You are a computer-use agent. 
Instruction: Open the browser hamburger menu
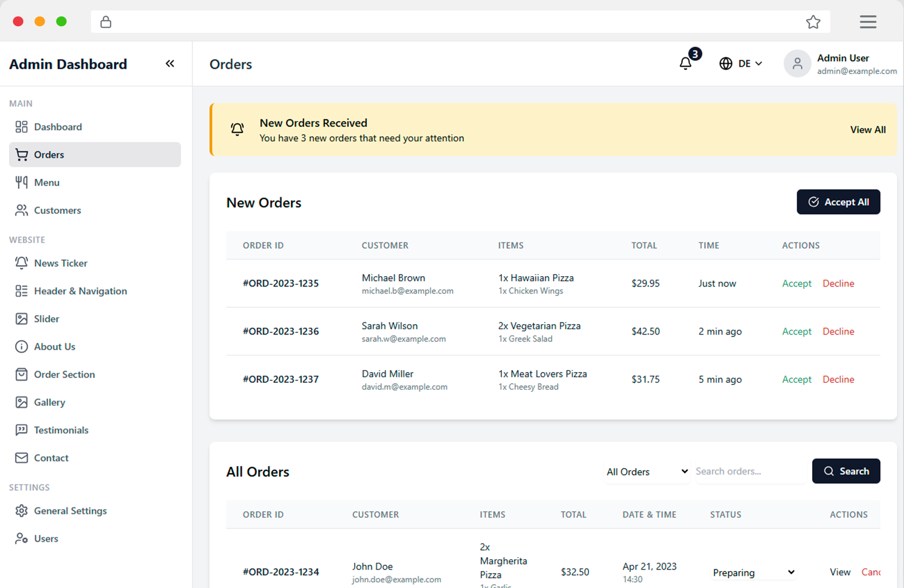coord(868,22)
